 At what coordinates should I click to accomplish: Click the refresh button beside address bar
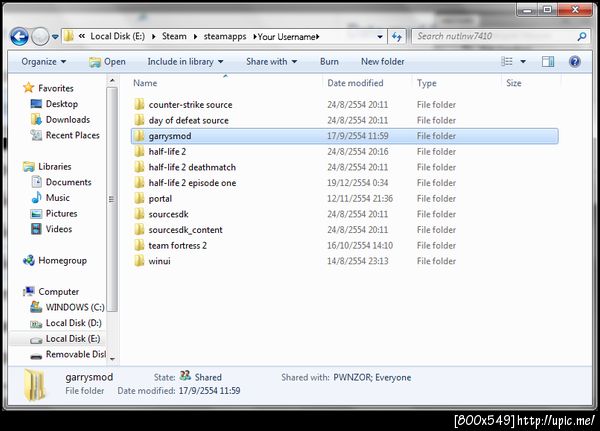397,37
